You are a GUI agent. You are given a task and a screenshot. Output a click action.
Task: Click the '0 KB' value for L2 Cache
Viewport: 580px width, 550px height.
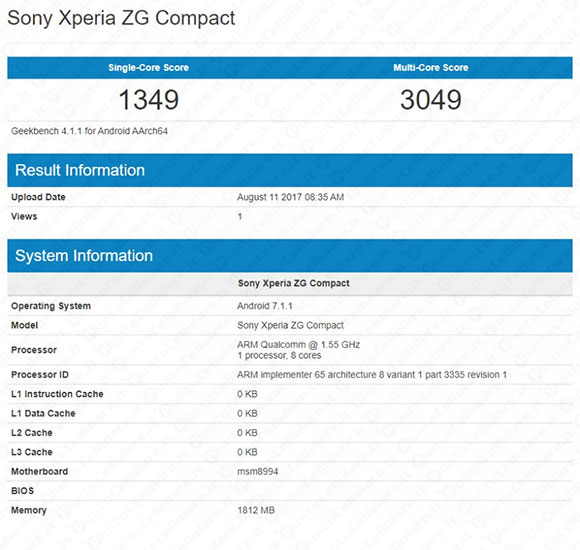click(x=247, y=433)
